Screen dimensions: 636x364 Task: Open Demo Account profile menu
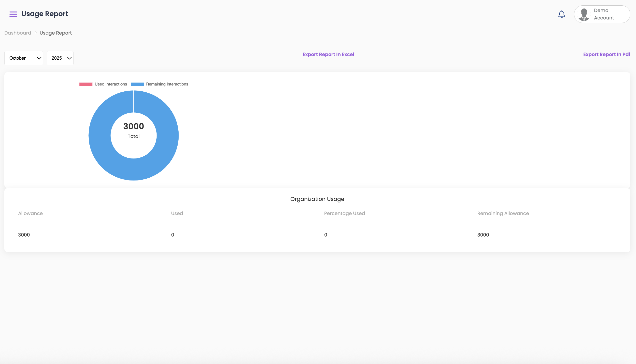click(x=603, y=14)
